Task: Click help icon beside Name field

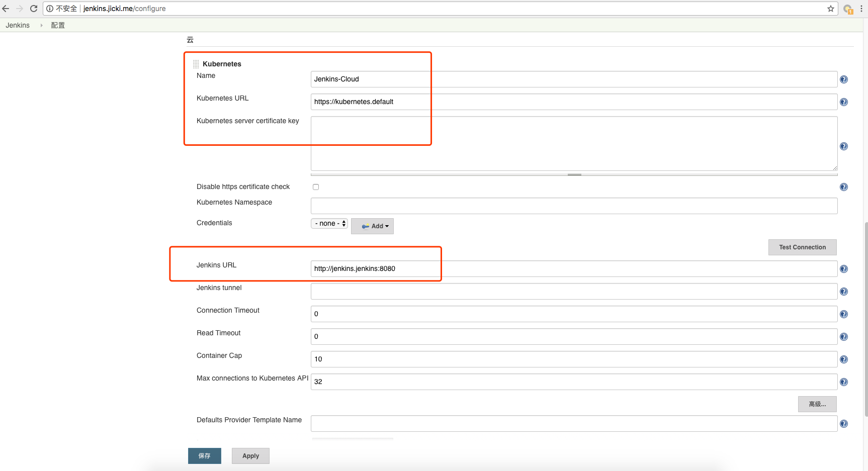Action: tap(844, 79)
